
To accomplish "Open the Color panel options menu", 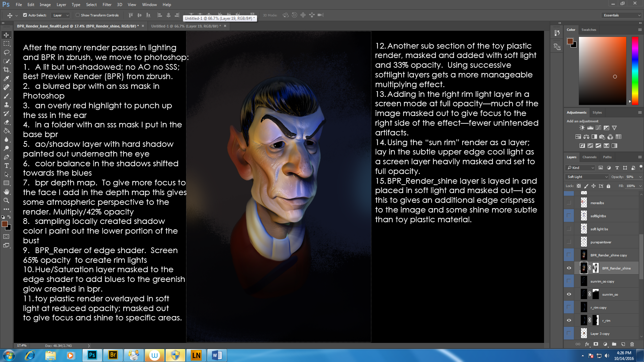I will (x=640, y=29).
